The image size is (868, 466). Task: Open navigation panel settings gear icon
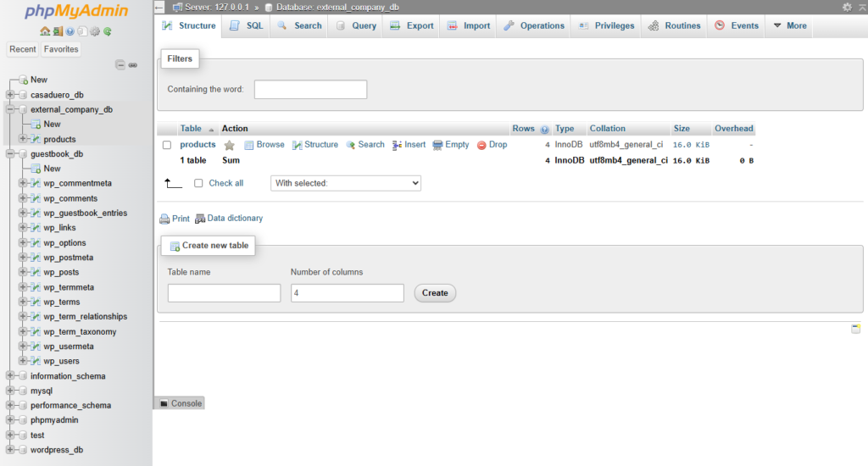pos(95,31)
